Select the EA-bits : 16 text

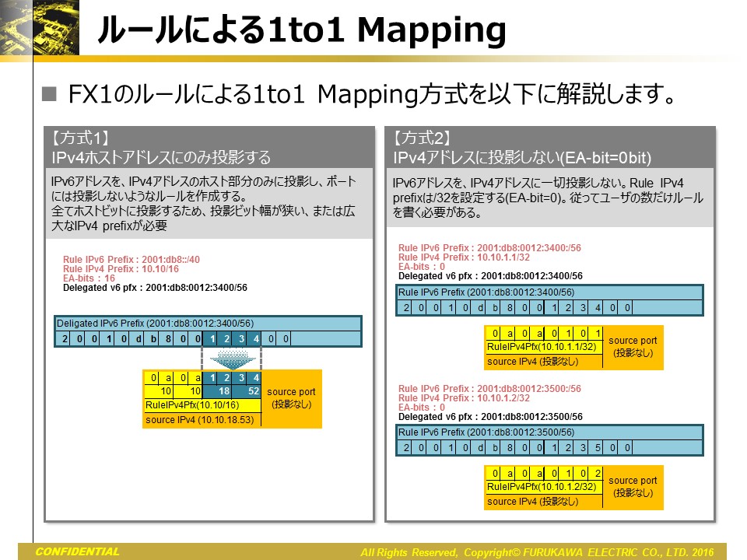click(89, 278)
